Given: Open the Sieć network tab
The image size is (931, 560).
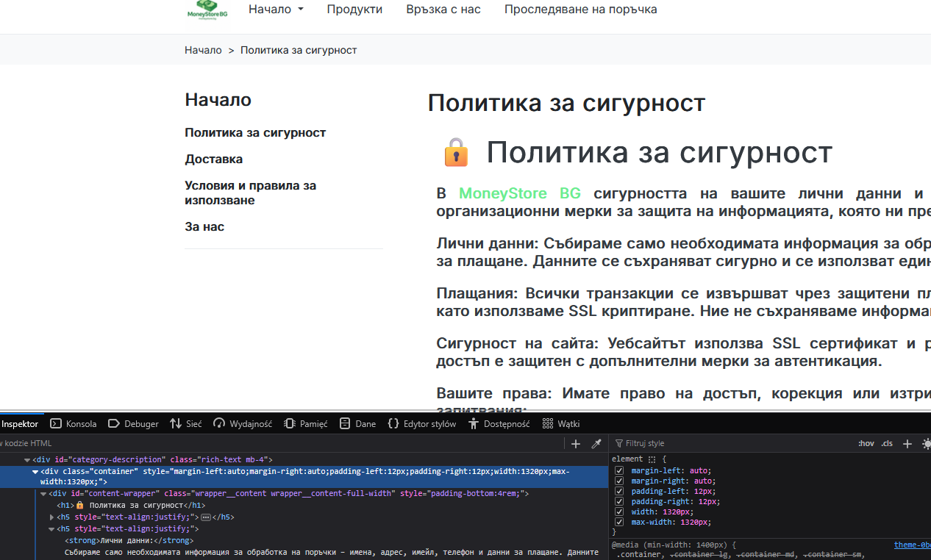Looking at the screenshot, I should [186, 423].
